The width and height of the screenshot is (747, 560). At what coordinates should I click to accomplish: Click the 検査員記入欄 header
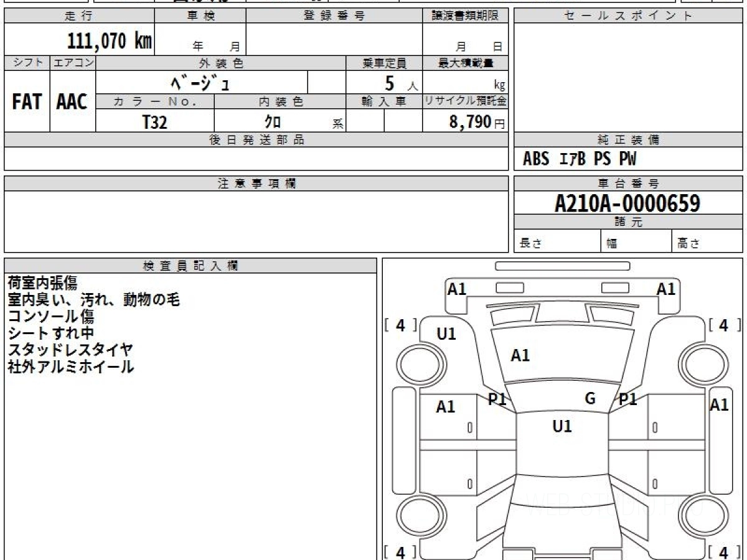[190, 266]
